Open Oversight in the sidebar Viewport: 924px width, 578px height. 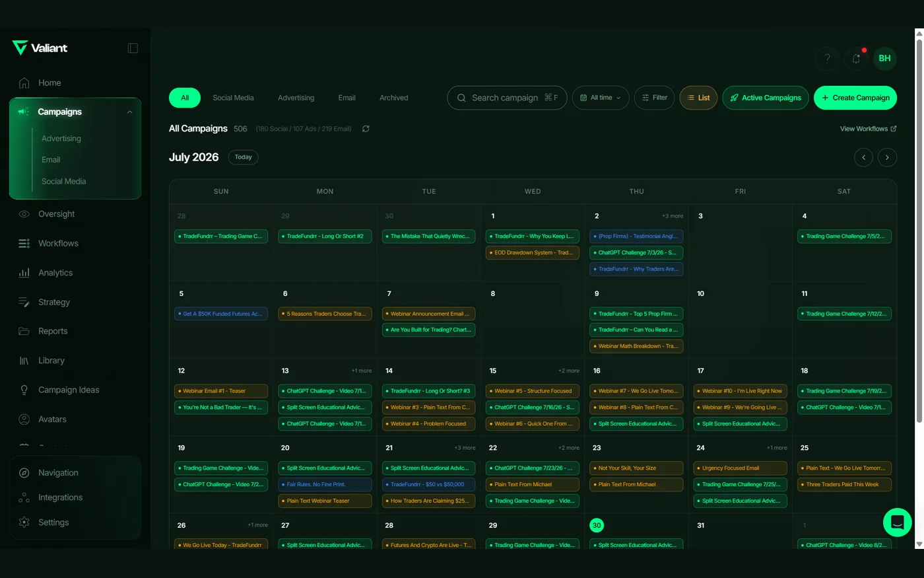[x=56, y=214]
